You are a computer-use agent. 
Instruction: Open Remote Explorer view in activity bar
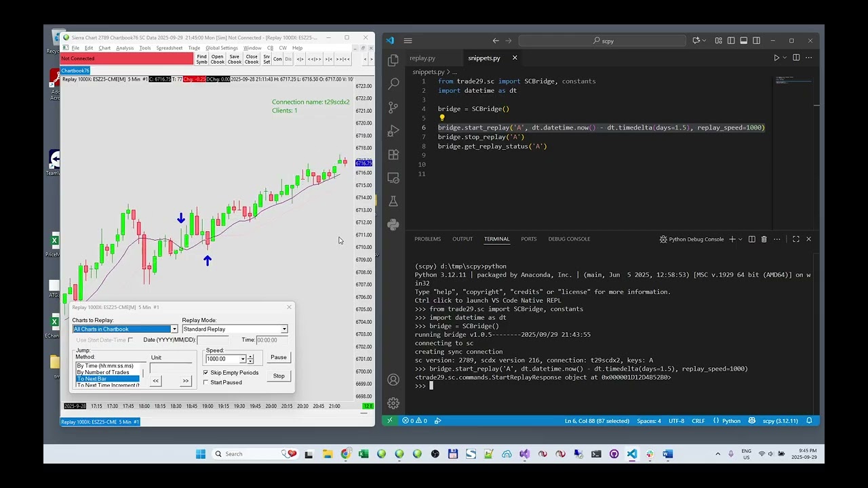[393, 178]
